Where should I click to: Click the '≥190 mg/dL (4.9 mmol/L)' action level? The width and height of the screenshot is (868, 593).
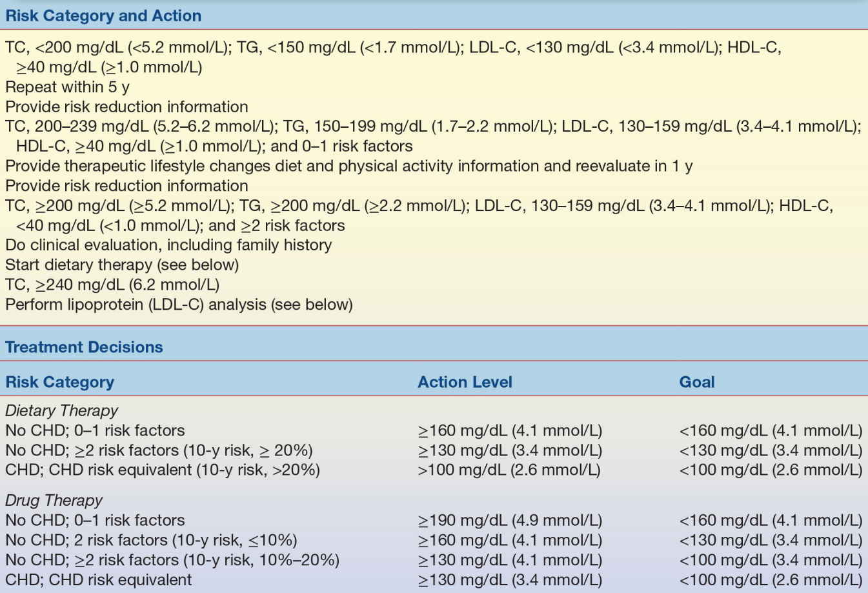pyautogui.click(x=510, y=520)
